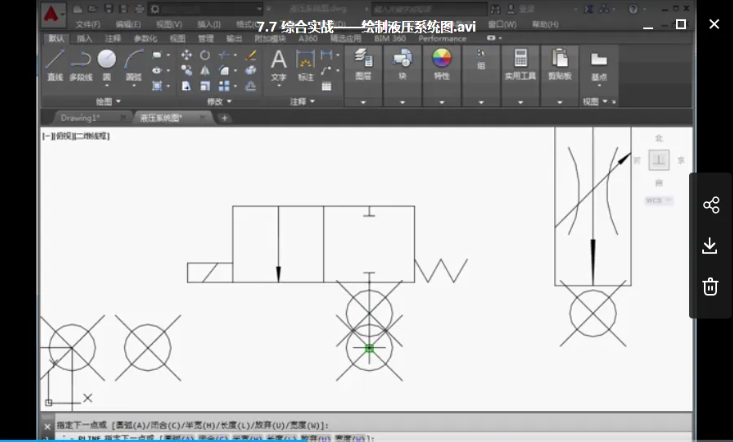Open the 圆弧 Arc options dropdown arrow
733x442 pixels.
134,86
